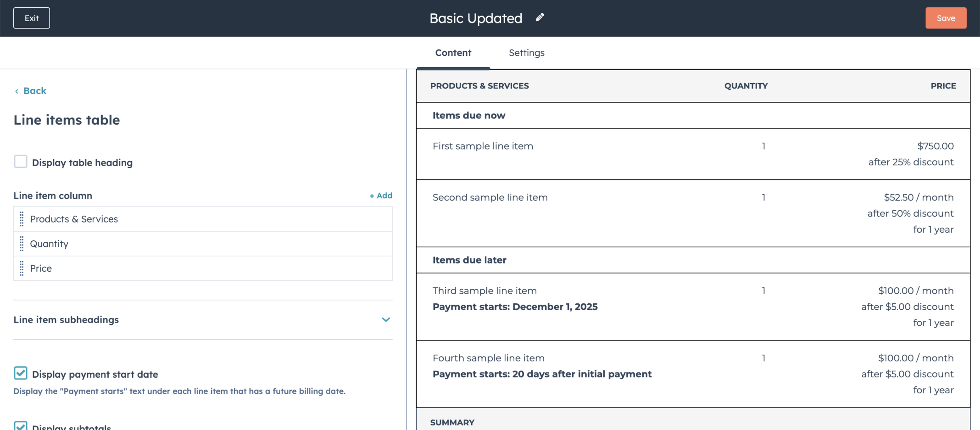Switch to the Content tab
The image size is (980, 430).
(x=453, y=53)
